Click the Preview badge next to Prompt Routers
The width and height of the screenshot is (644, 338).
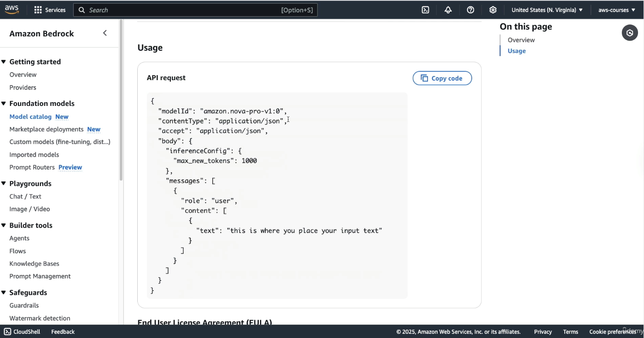point(70,167)
